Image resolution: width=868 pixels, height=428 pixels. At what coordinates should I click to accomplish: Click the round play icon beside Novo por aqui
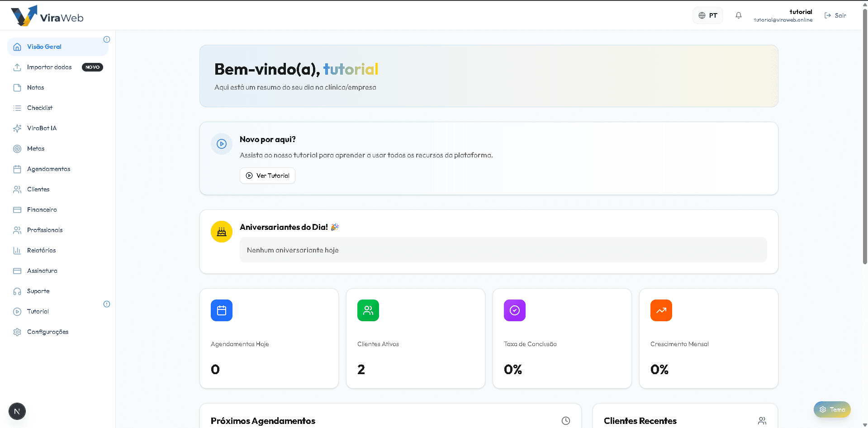[x=222, y=144]
